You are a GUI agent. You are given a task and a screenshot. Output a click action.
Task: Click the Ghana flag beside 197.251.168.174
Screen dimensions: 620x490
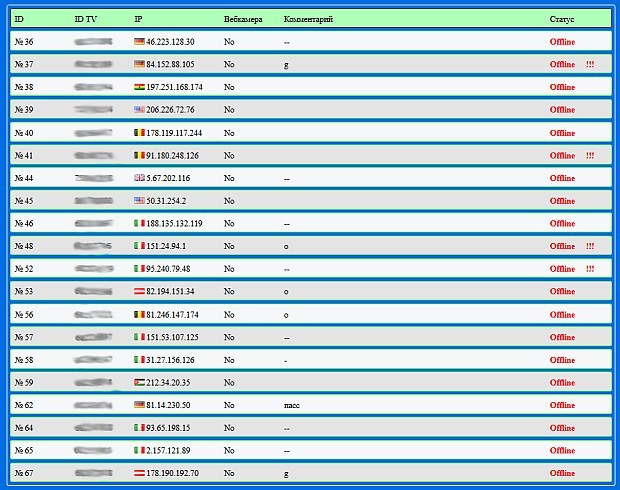click(139, 87)
